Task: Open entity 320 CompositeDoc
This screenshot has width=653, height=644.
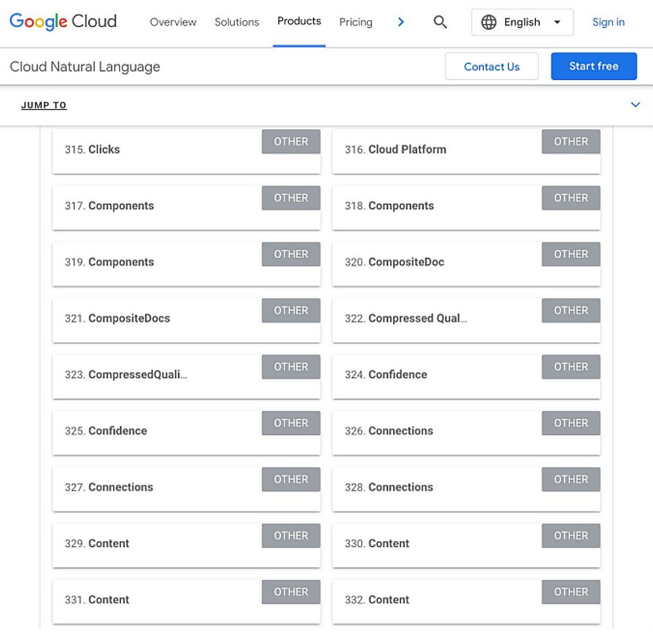Action: [x=466, y=262]
